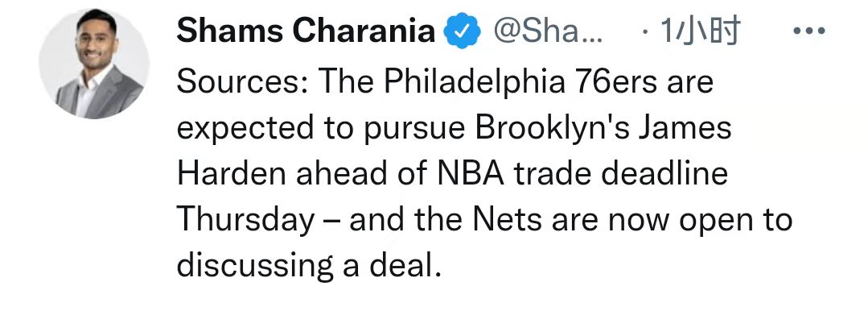Open Shams Charania's profile picture
The image size is (868, 311).
[x=93, y=64]
